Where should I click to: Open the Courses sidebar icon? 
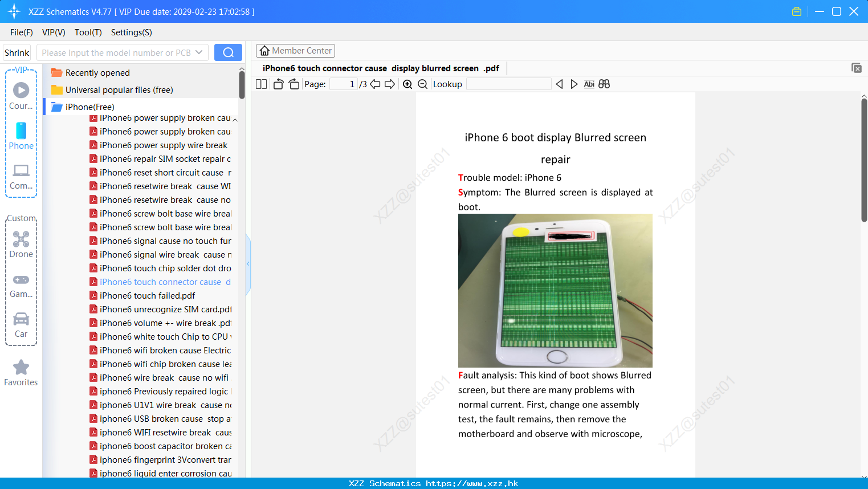point(21,96)
